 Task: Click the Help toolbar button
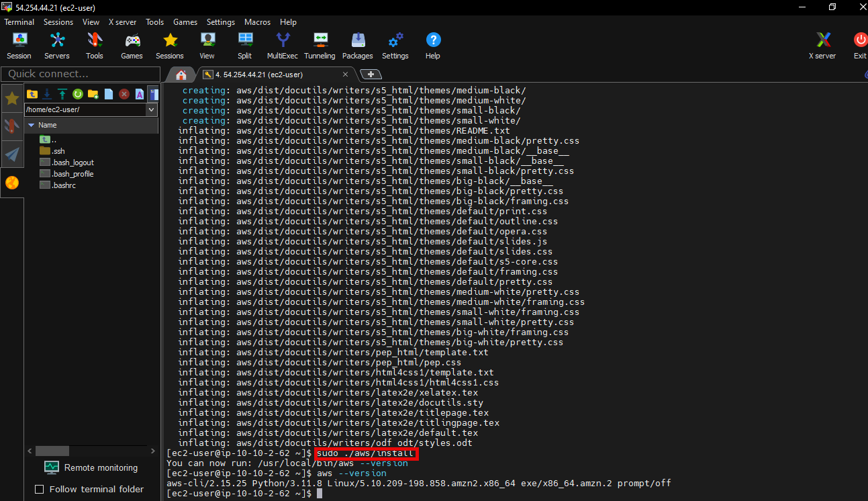click(433, 46)
